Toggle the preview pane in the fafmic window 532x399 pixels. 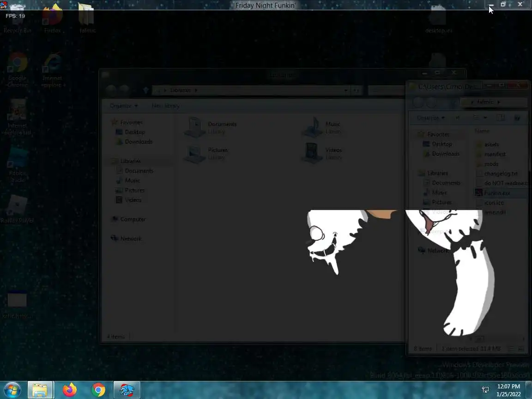click(x=501, y=118)
